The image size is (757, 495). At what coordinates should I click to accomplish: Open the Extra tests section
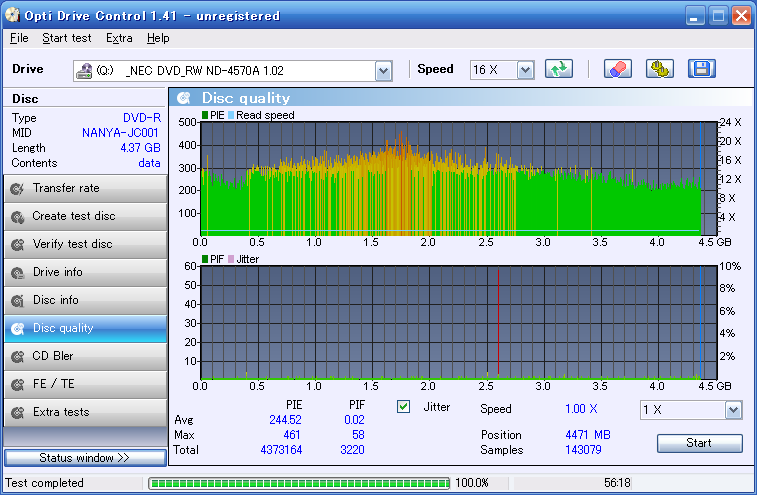[84, 412]
